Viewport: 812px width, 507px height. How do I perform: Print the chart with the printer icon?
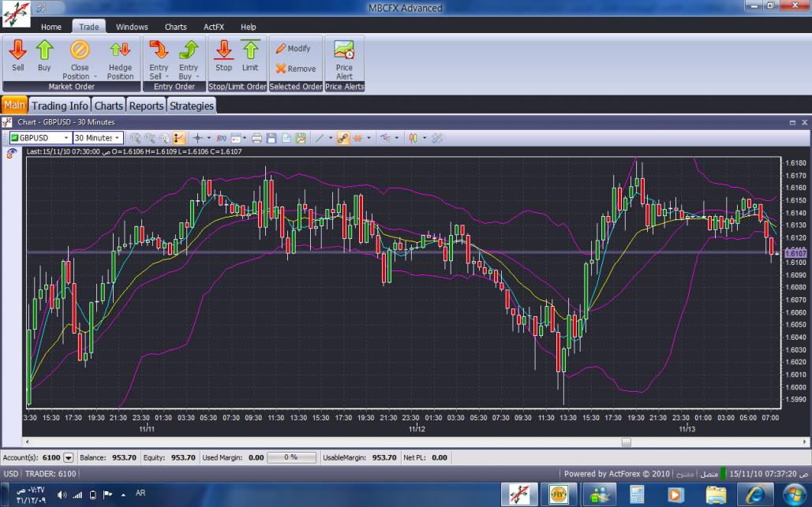[x=256, y=138]
